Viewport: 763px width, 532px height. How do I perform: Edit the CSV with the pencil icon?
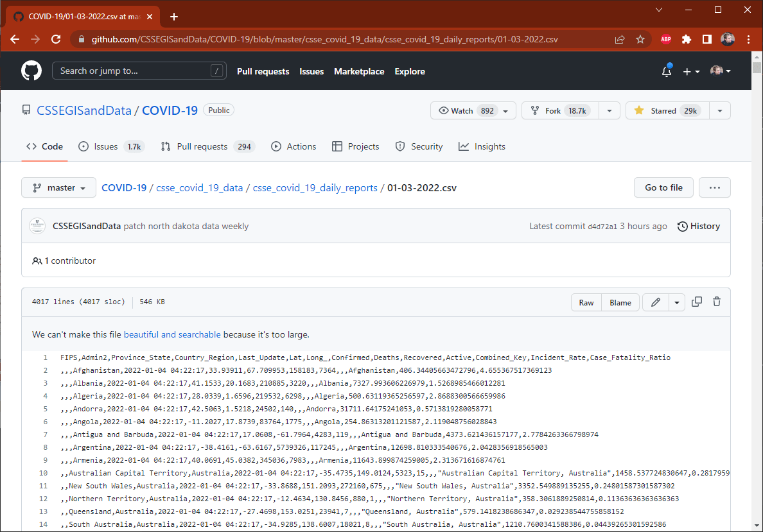(x=656, y=302)
